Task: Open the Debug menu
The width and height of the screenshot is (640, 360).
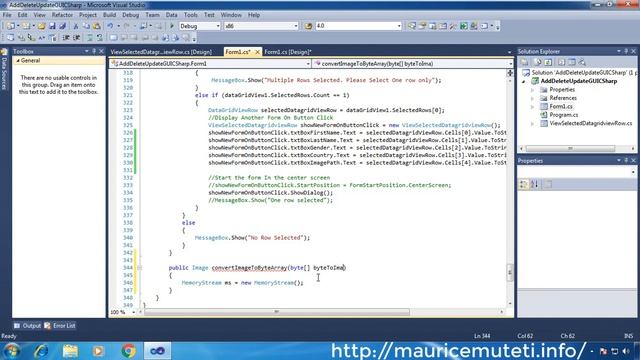Action: click(x=131, y=15)
